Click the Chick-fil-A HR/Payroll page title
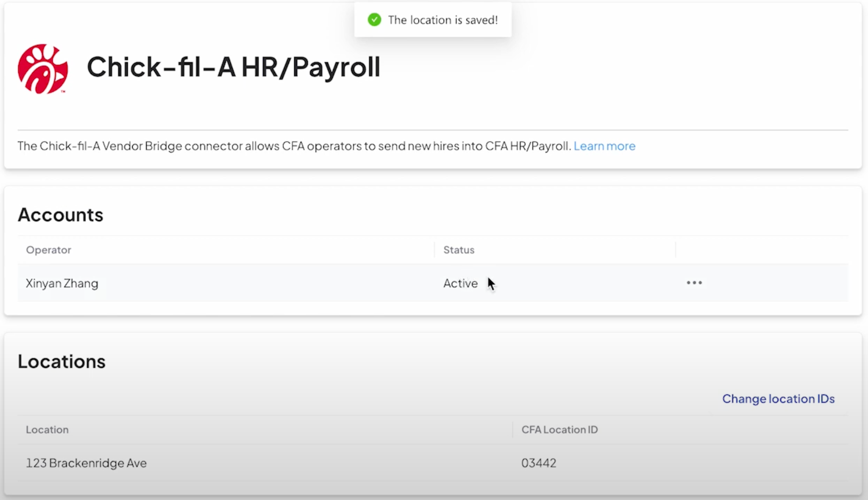 coord(233,67)
